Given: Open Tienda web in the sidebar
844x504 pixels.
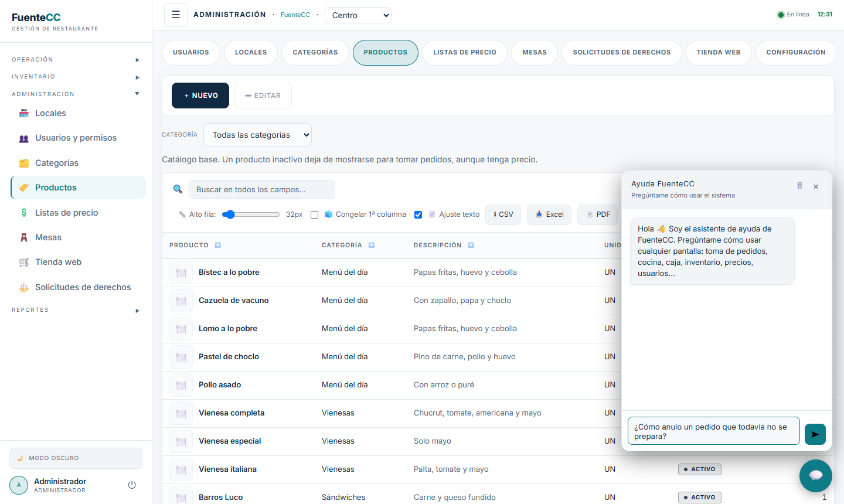Looking at the screenshot, I should pyautogui.click(x=78, y=262).
